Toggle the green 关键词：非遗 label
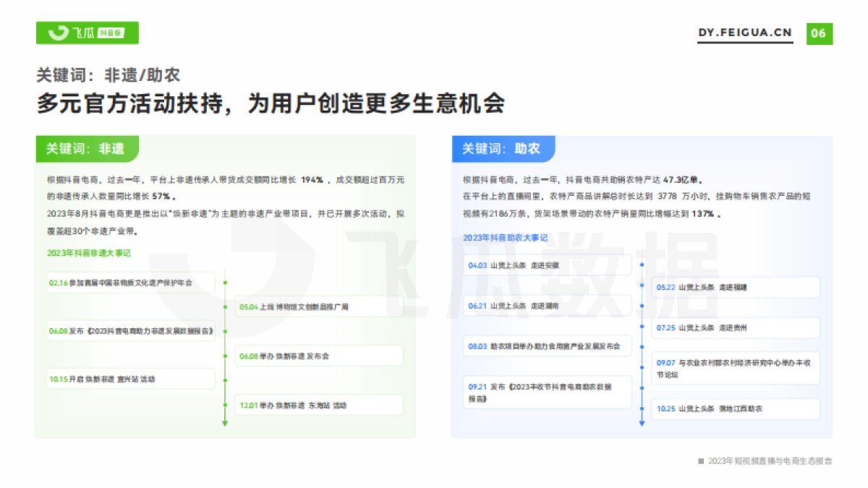 pos(87,149)
